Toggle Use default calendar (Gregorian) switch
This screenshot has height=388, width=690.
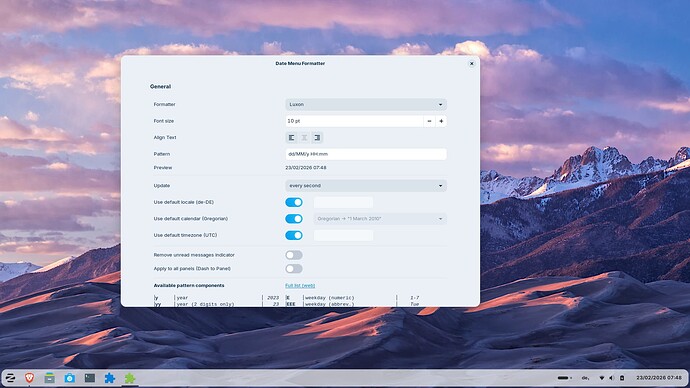294,219
